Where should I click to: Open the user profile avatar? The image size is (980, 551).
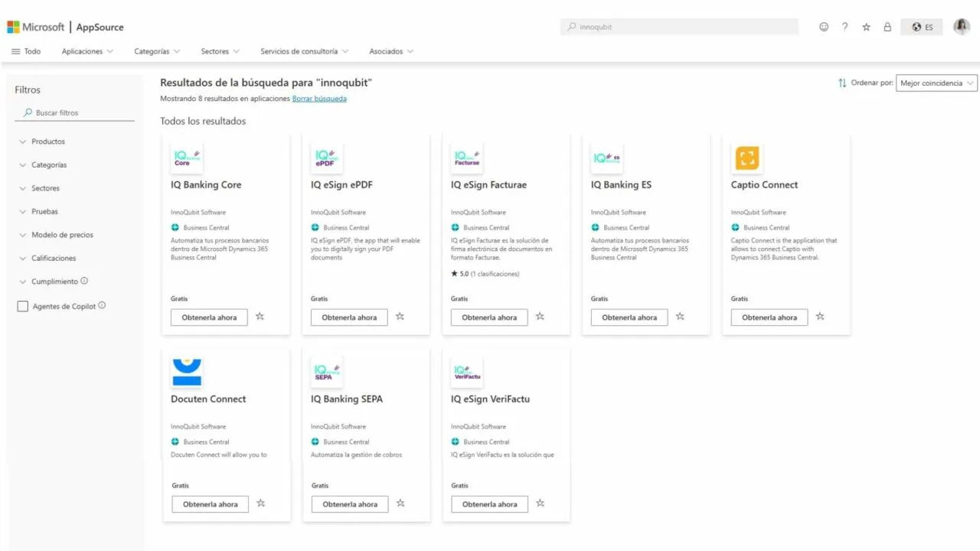coord(962,27)
